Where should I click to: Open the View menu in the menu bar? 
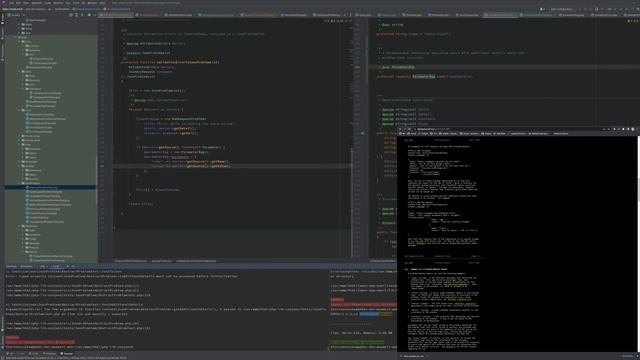coord(26,3)
